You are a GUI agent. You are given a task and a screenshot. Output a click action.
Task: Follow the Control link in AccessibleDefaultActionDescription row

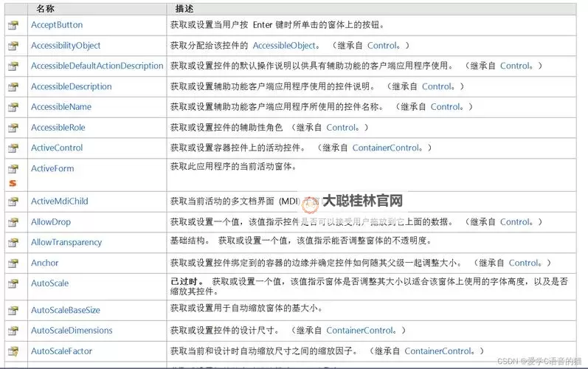click(x=515, y=66)
